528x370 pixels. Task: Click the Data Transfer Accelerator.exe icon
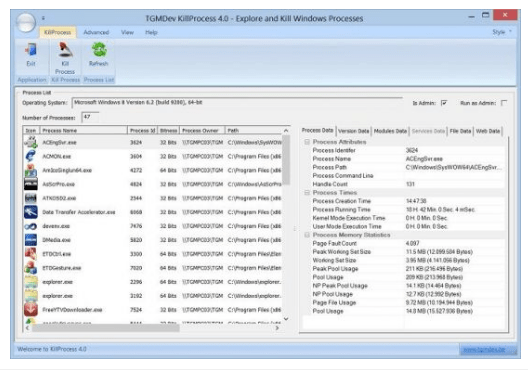coord(31,212)
